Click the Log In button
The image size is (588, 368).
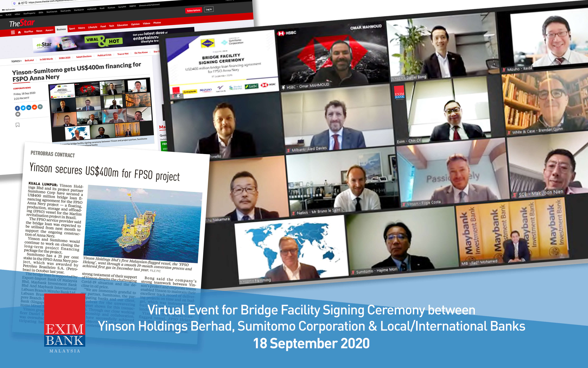coord(209,9)
